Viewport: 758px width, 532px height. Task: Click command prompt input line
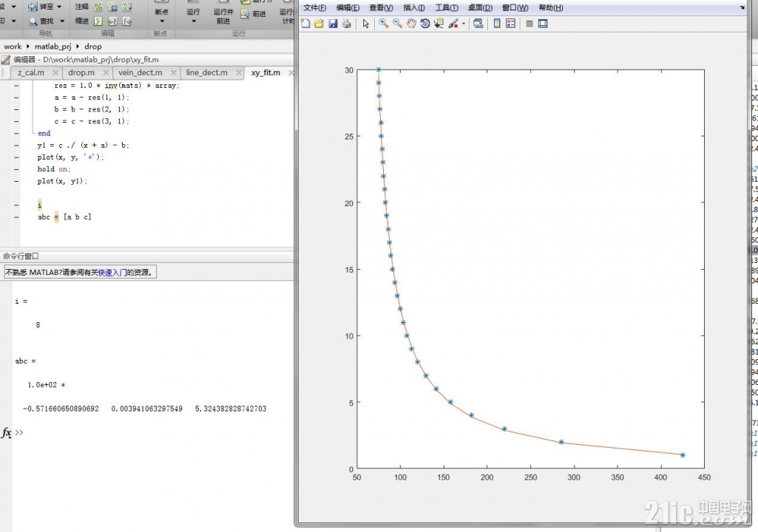[155, 432]
